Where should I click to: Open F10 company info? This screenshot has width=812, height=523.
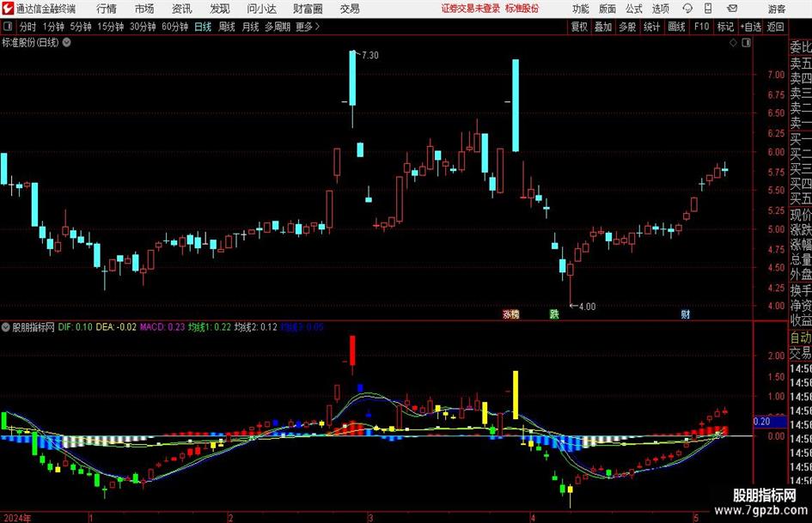[x=701, y=27]
